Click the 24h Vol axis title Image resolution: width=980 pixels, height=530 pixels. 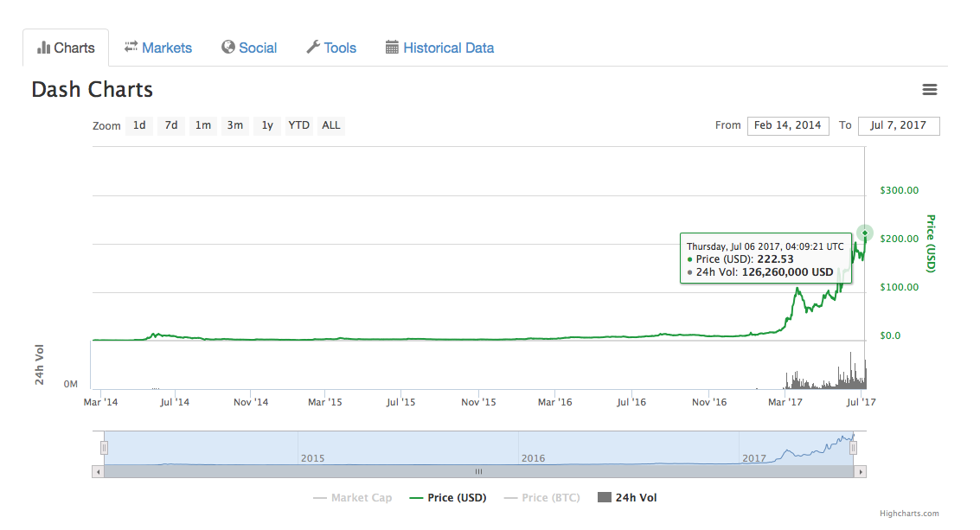[40, 364]
